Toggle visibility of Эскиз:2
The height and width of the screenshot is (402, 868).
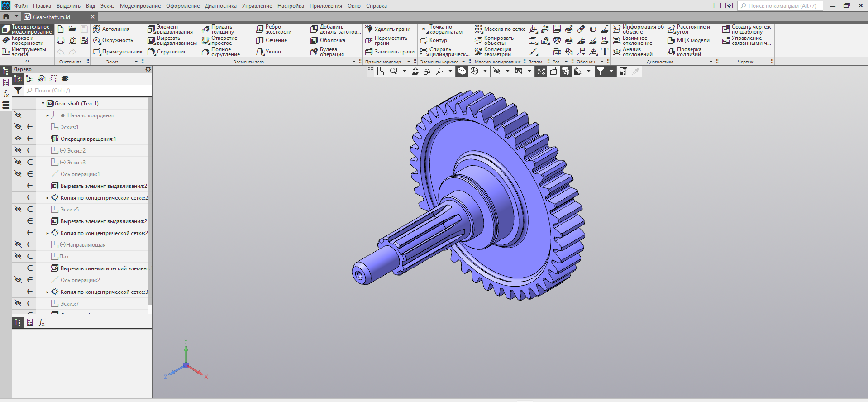point(18,150)
